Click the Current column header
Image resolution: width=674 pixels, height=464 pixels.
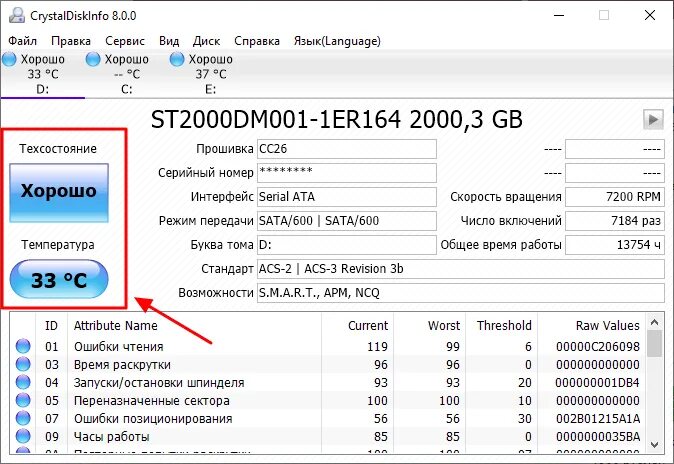point(357,326)
